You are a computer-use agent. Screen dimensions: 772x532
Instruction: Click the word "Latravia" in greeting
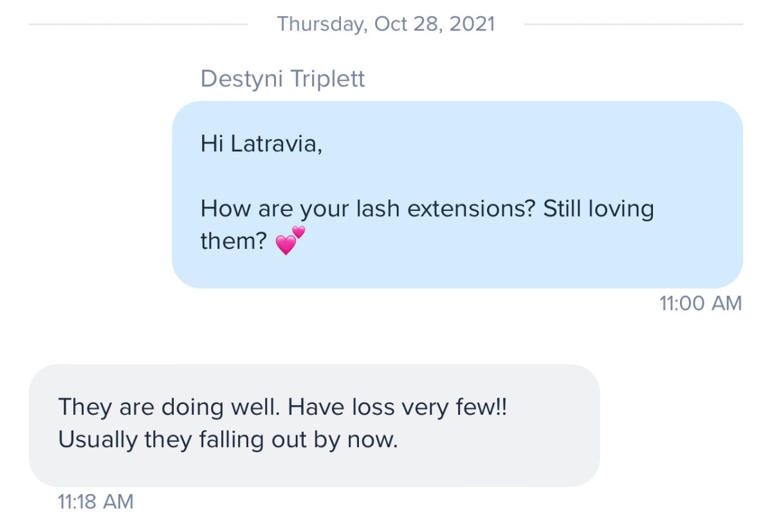tap(275, 143)
